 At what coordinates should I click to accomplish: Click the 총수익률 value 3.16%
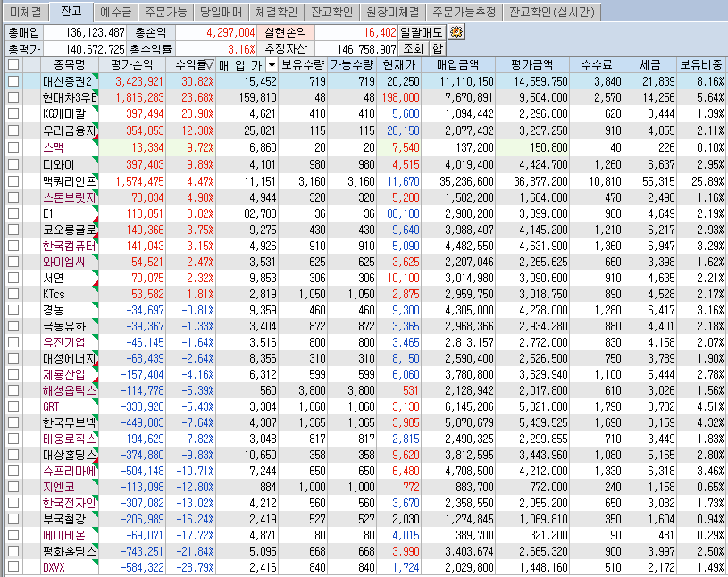click(x=242, y=49)
